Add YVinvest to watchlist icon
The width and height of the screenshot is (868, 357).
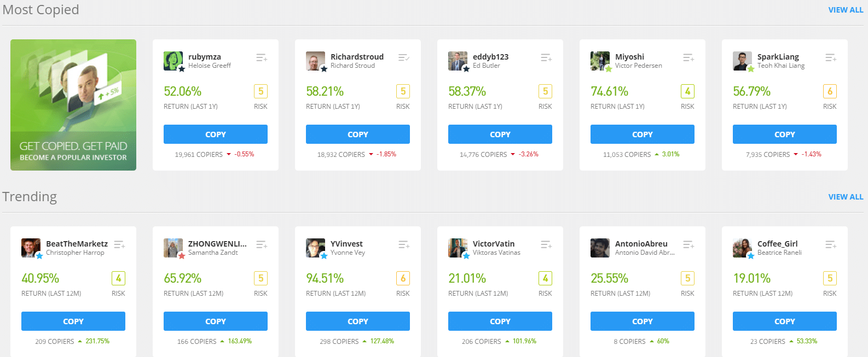404,244
